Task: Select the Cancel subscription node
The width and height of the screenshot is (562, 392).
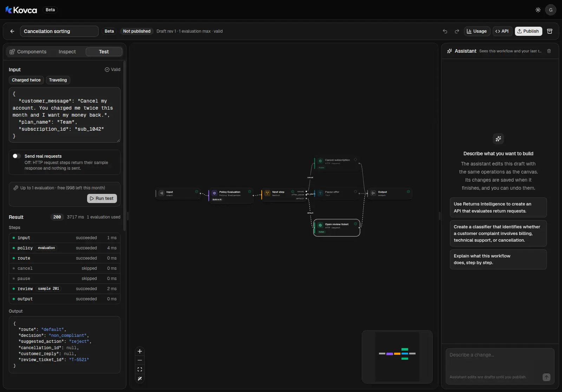Action: (x=337, y=164)
